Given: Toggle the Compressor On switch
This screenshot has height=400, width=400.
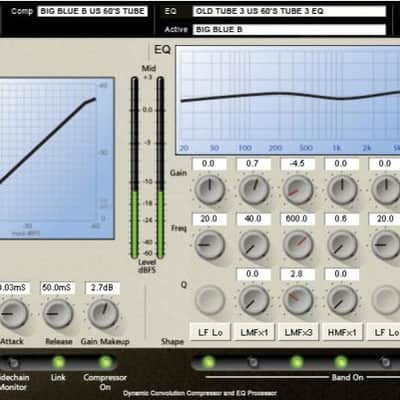Looking at the screenshot, I should coord(105,362).
